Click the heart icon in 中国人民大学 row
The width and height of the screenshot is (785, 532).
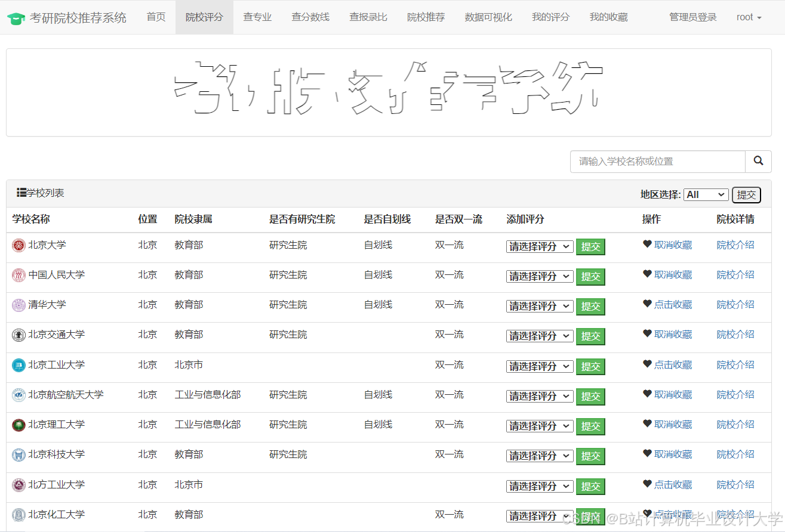[647, 274]
